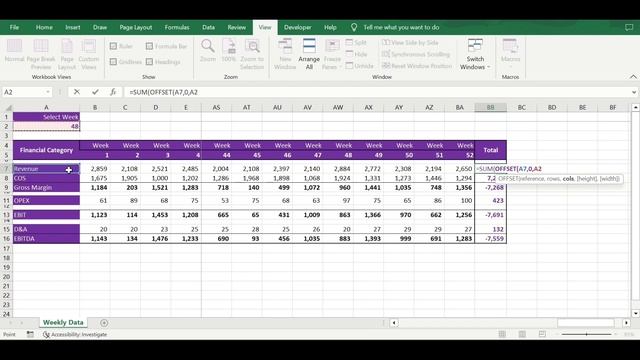Click the EBITDA row label
The height and width of the screenshot is (360, 640).
point(46,239)
